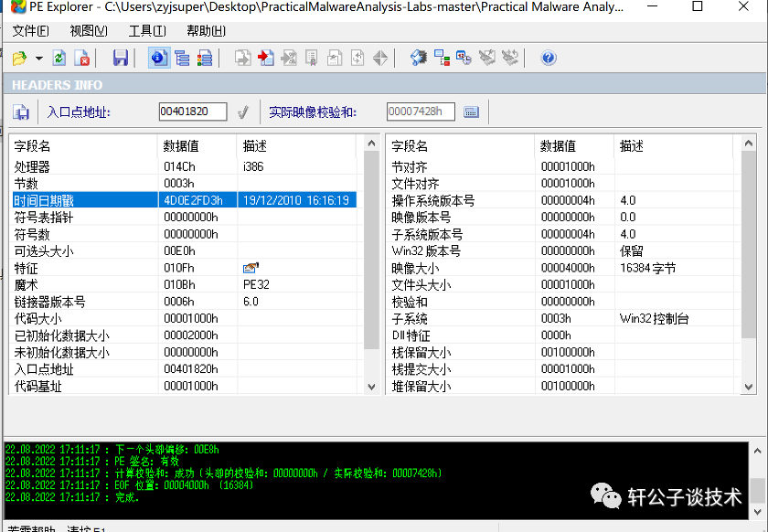This screenshot has width=768, height=532.
Task: Click the reload file icon with green arrows
Action: (59, 59)
